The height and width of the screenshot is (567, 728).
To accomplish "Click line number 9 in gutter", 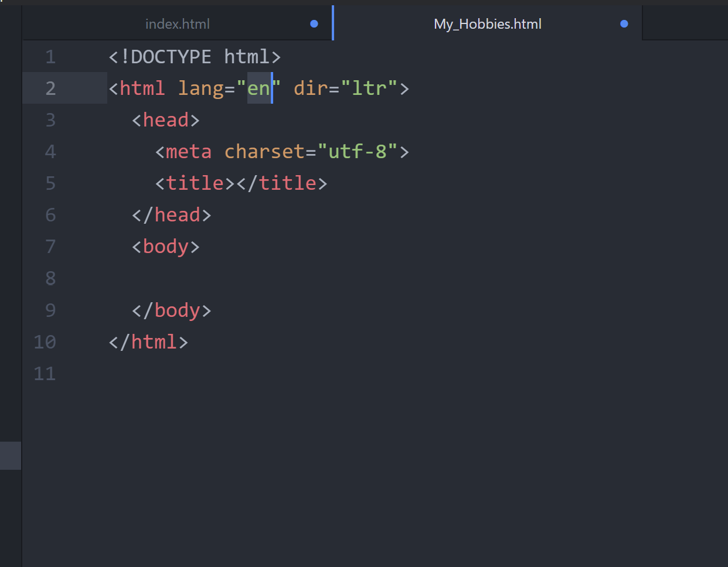I will pos(50,310).
